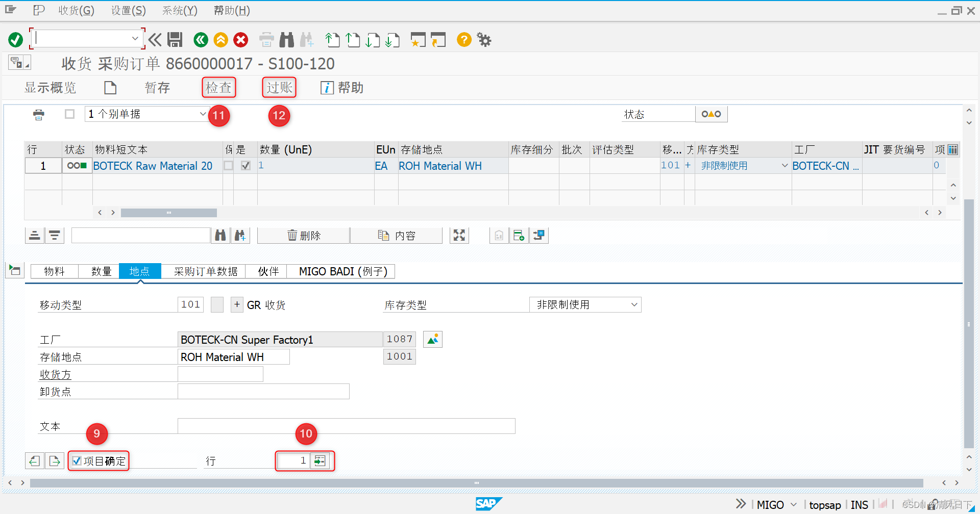The height and width of the screenshot is (514, 980).
Task: Click the red Cancel X icon
Action: [241, 39]
